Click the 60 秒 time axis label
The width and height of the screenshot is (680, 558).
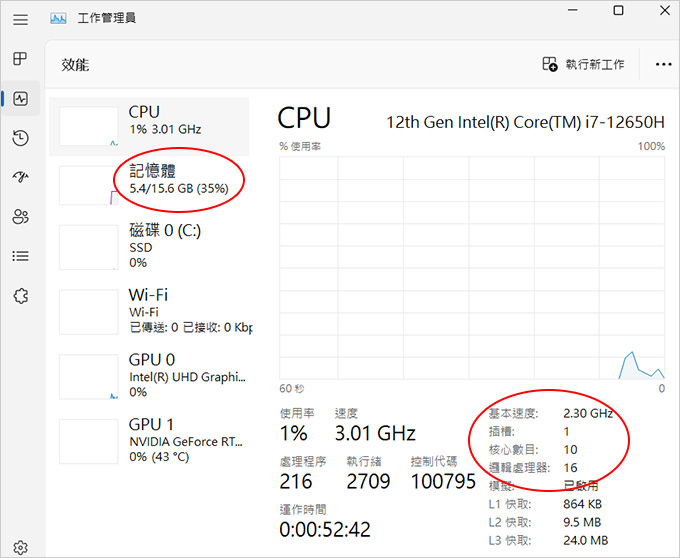292,388
